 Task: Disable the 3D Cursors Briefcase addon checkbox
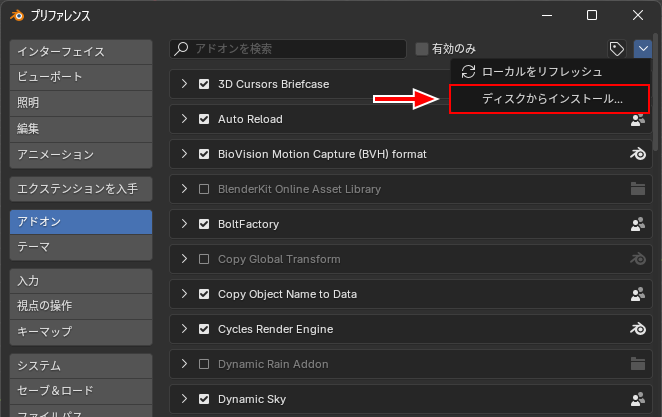(x=204, y=85)
